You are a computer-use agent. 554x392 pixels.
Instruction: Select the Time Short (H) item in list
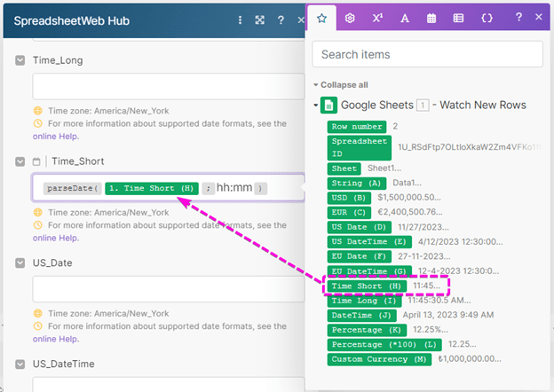(367, 286)
